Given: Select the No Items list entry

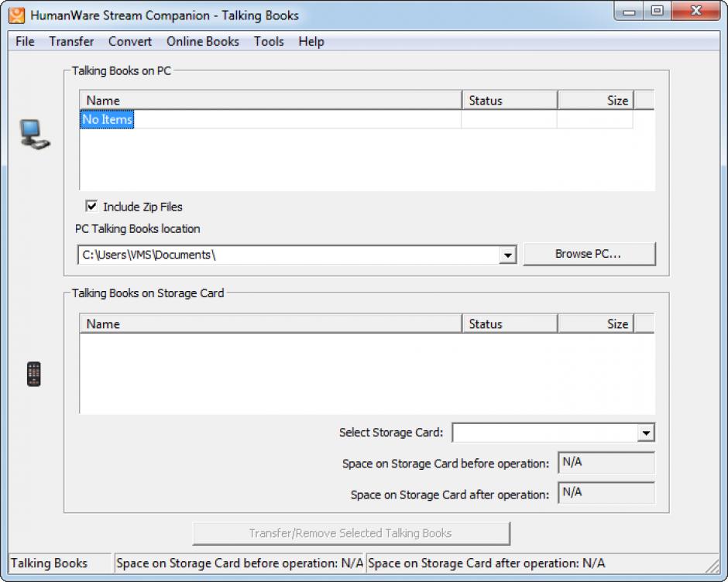Looking at the screenshot, I should pyautogui.click(x=108, y=120).
